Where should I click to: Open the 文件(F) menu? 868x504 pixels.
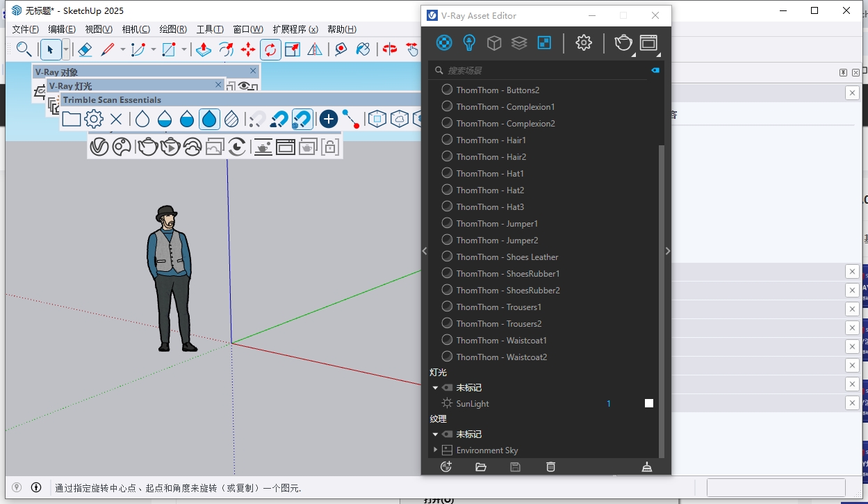(26, 29)
